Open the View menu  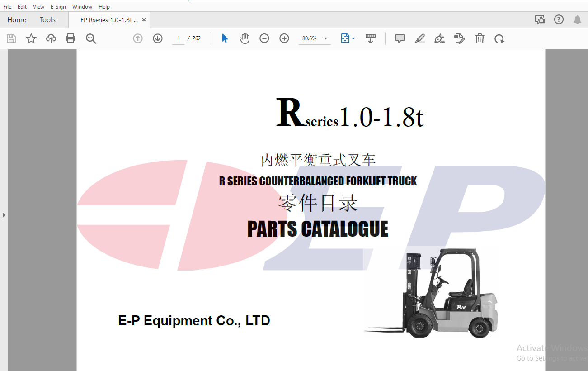point(39,7)
